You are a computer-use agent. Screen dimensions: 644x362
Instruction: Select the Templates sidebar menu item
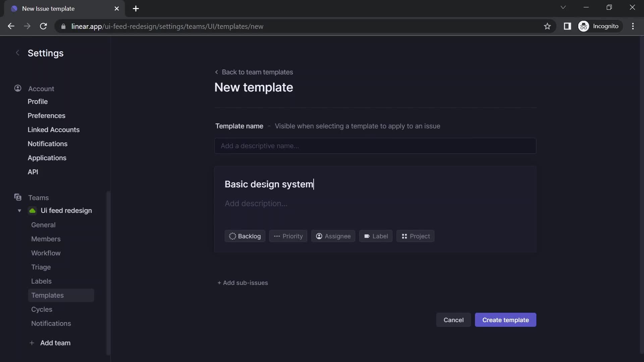47,295
